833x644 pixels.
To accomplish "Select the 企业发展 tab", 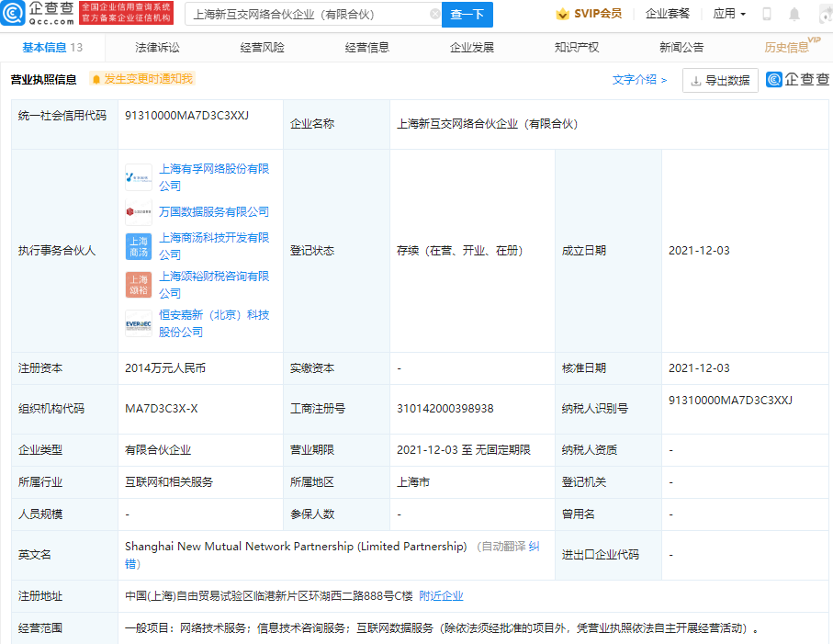I will [x=472, y=47].
